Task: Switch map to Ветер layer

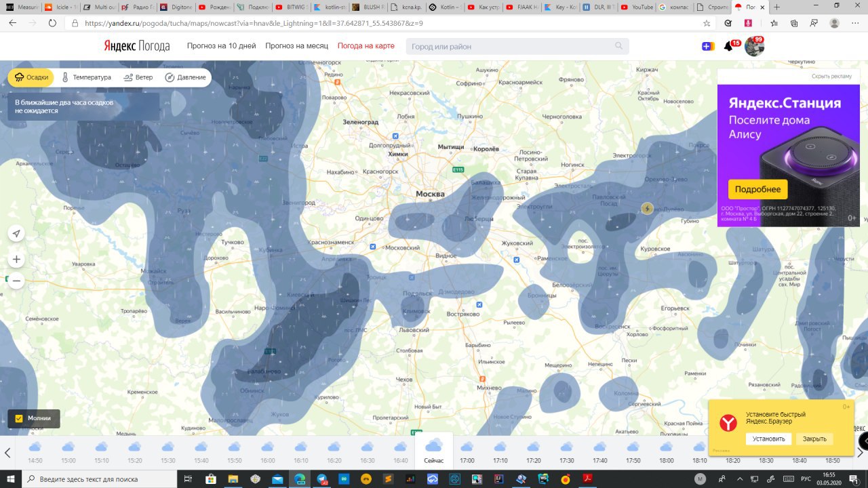Action: [138, 77]
